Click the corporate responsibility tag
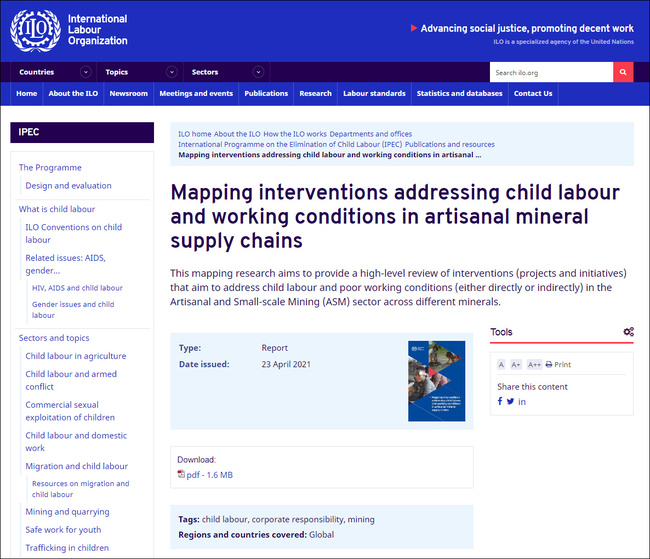650x559 pixels. coord(298,519)
